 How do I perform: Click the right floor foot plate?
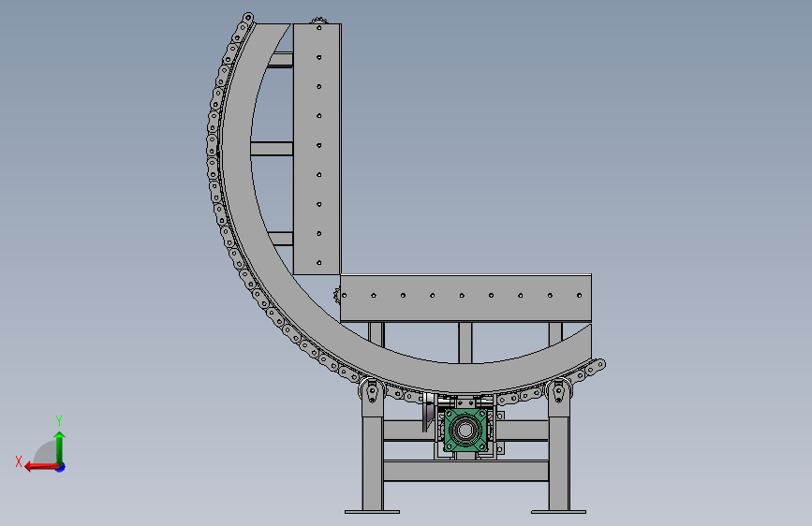(x=558, y=512)
